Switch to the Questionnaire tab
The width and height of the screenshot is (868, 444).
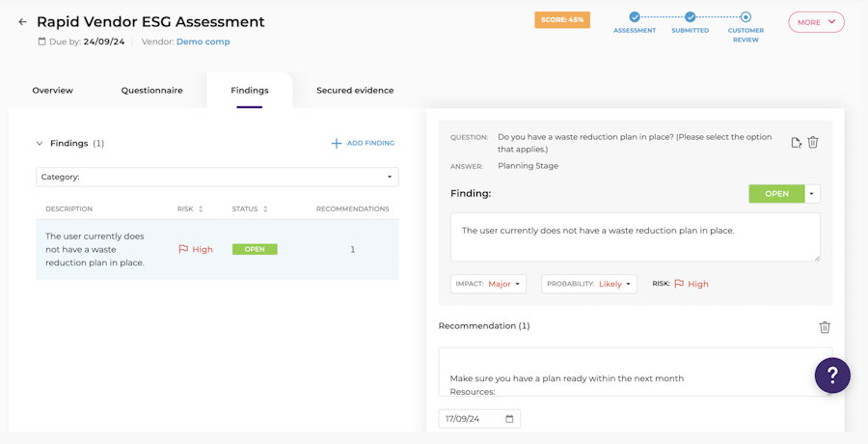151,91
